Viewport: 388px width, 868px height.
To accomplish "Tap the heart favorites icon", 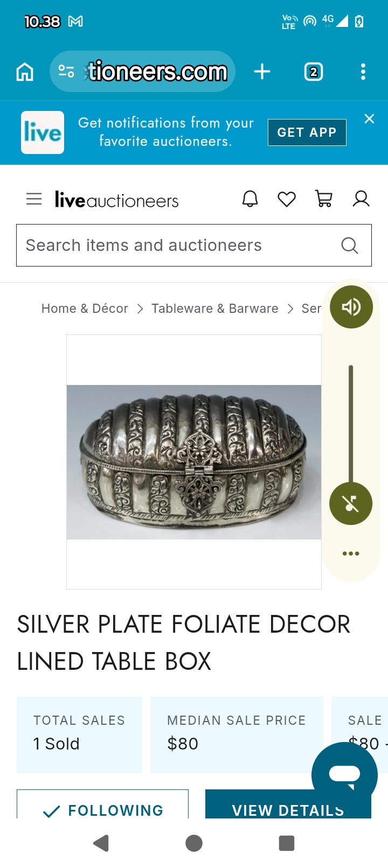I will point(287,199).
